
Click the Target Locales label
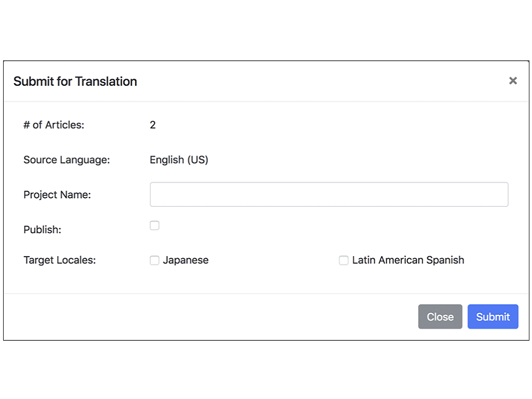coord(60,260)
